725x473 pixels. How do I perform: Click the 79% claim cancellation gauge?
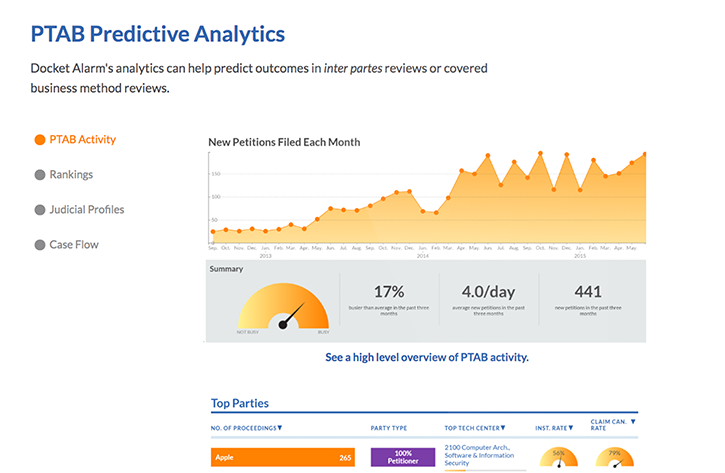(614, 457)
